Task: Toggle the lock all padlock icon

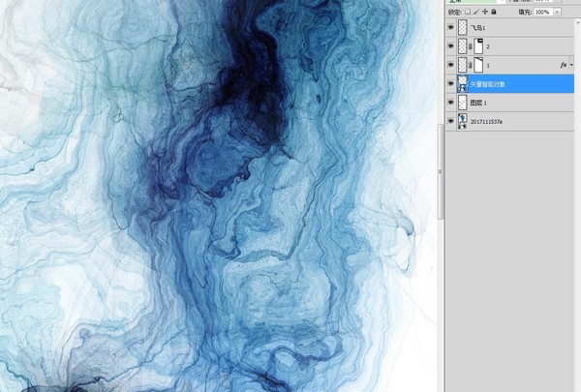Action: [x=494, y=12]
